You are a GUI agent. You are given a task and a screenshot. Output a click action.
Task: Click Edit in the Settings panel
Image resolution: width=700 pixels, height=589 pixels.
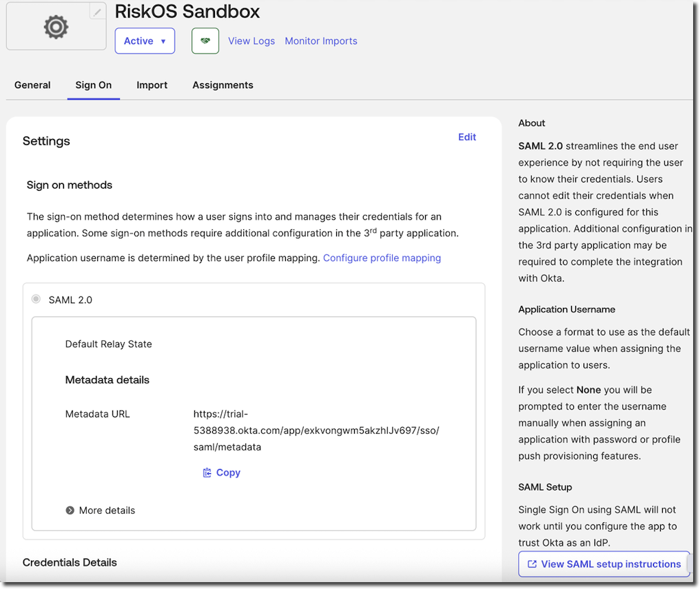[x=467, y=137]
